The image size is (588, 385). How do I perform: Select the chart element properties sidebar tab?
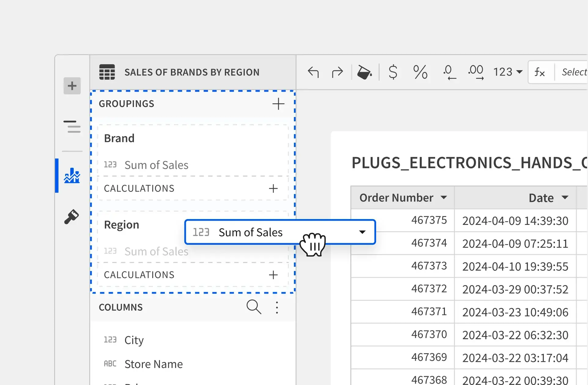point(72,176)
